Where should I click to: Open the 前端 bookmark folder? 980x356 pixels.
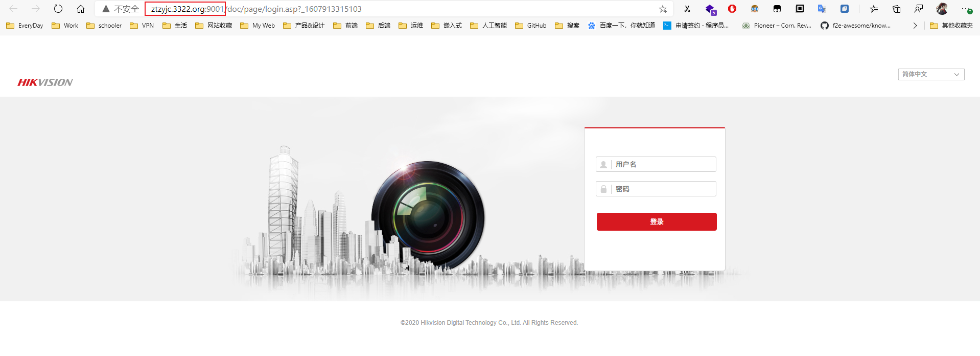pyautogui.click(x=345, y=26)
